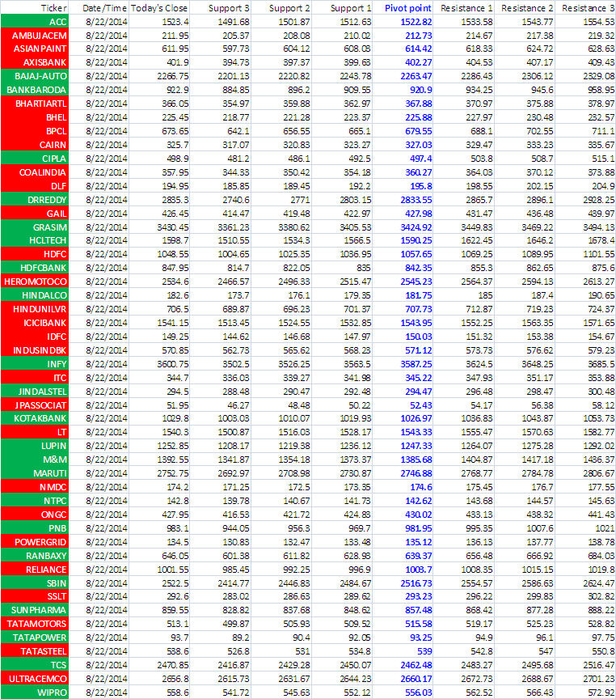Click the COALINDIA ticker cell

click(x=35, y=172)
